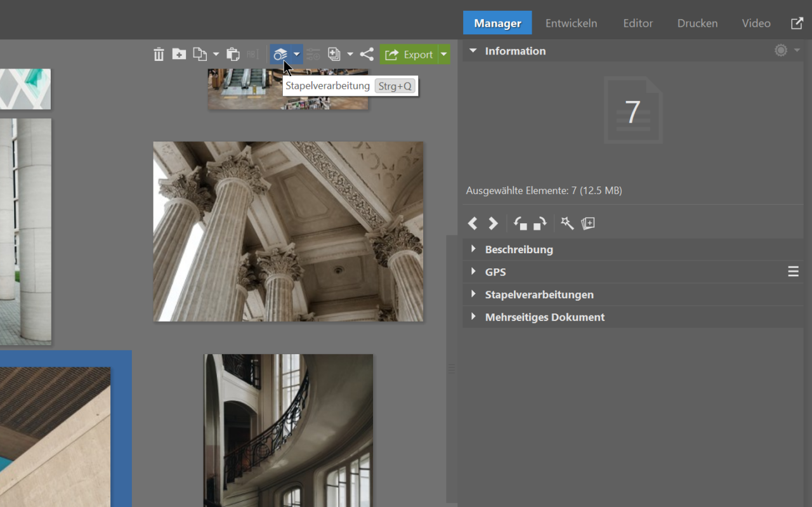812x507 pixels.
Task: Click Information panel settings gear icon
Action: pyautogui.click(x=781, y=50)
